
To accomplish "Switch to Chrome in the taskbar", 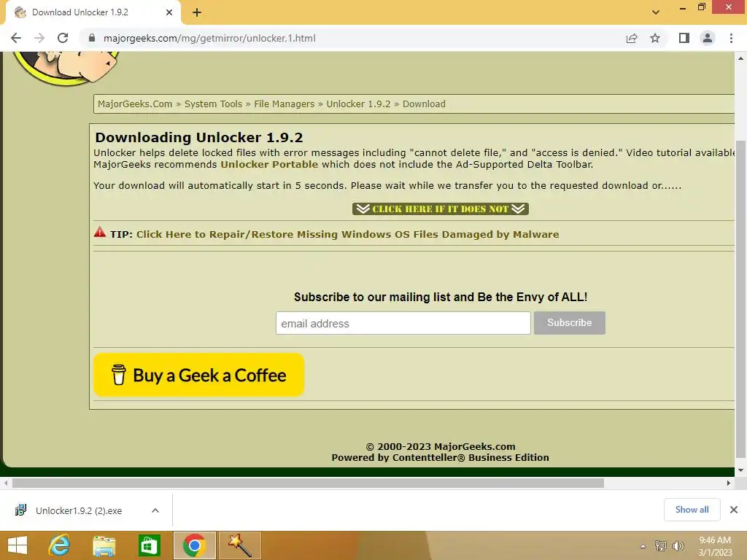I will point(194,545).
